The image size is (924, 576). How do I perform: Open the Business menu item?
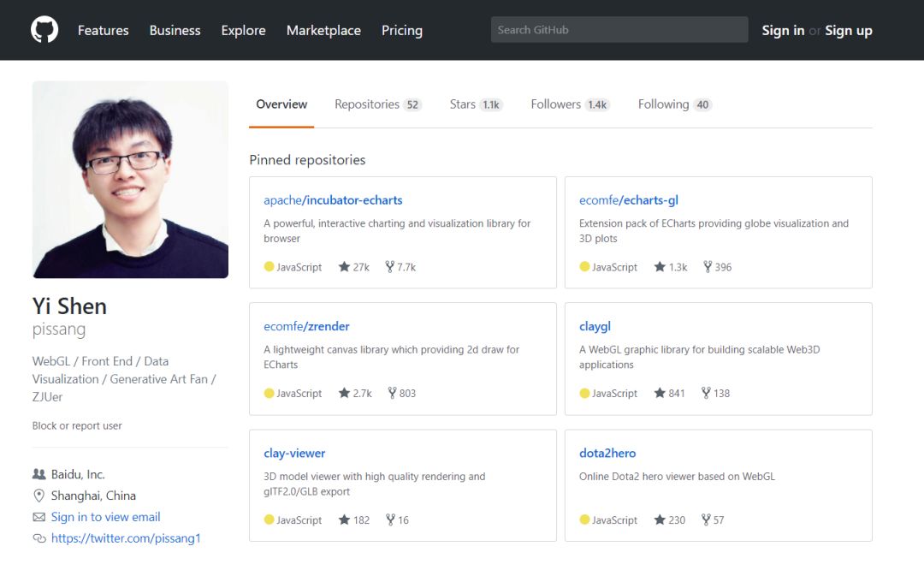click(x=175, y=30)
